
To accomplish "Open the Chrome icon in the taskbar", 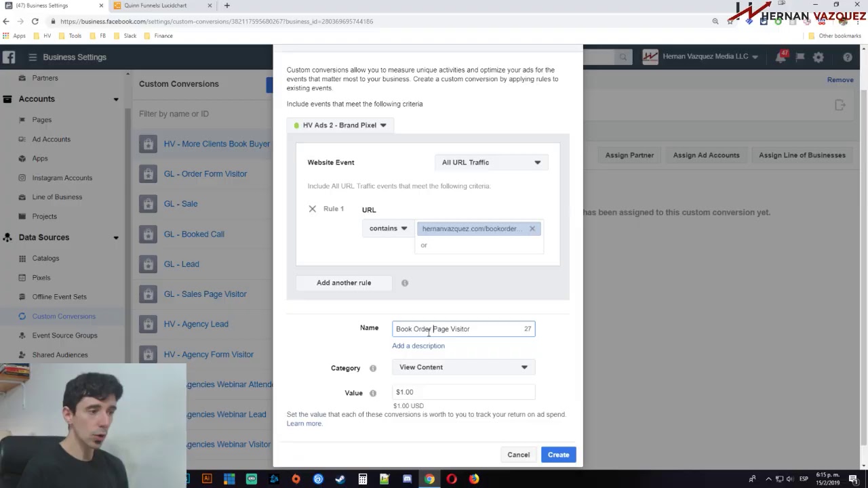I will [x=429, y=479].
